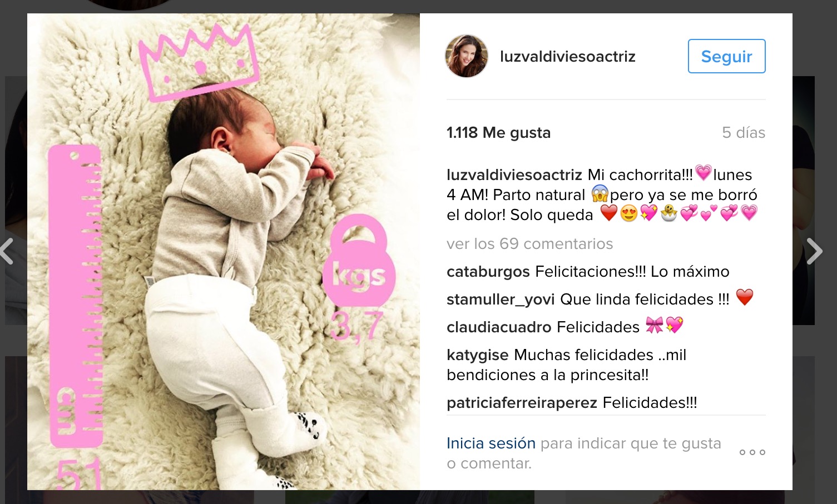The height and width of the screenshot is (504, 837).
Task: Click the pink crown sticker on photo
Action: click(x=199, y=62)
